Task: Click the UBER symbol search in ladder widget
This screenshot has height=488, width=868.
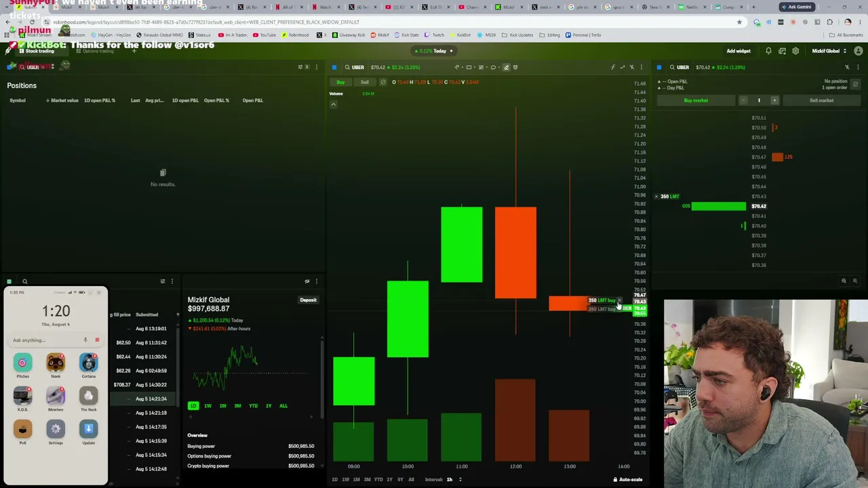Action: tap(679, 67)
